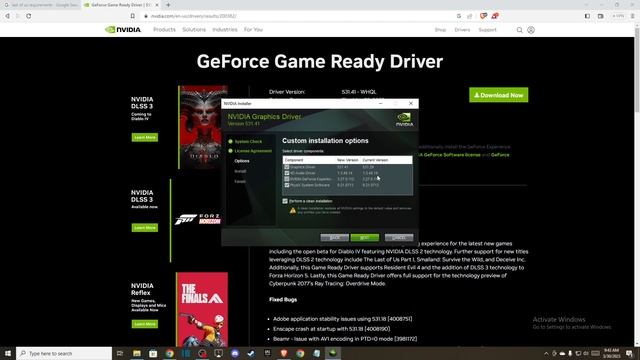This screenshot has width=640, height=360.
Task: Toggle the PhysX System Software component checkbox
Action: click(x=287, y=185)
